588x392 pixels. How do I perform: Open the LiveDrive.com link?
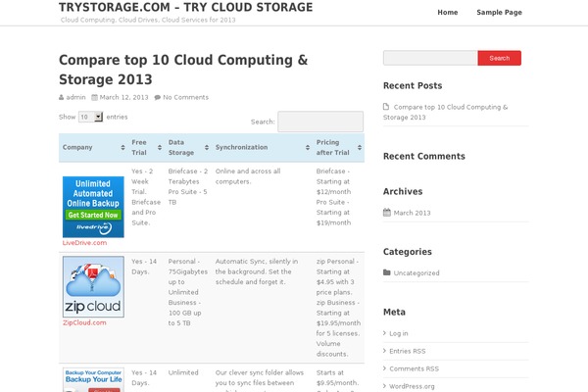point(84,243)
